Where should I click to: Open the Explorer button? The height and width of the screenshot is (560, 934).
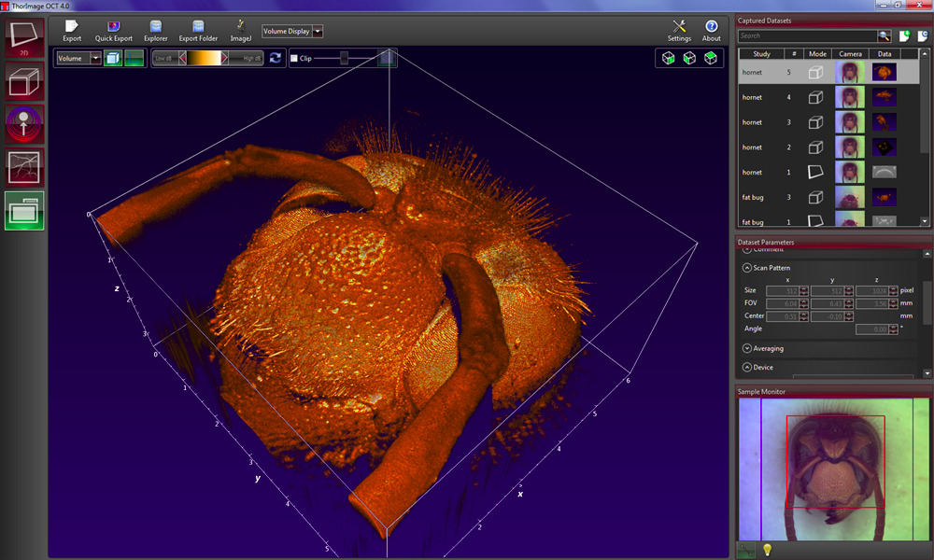pos(156,27)
